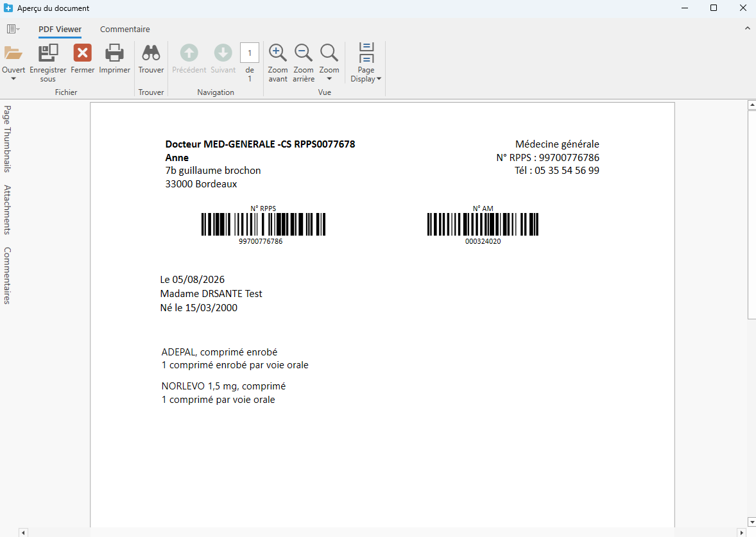Click the Enregistrer sous save icon
The image size is (756, 537).
click(47, 53)
